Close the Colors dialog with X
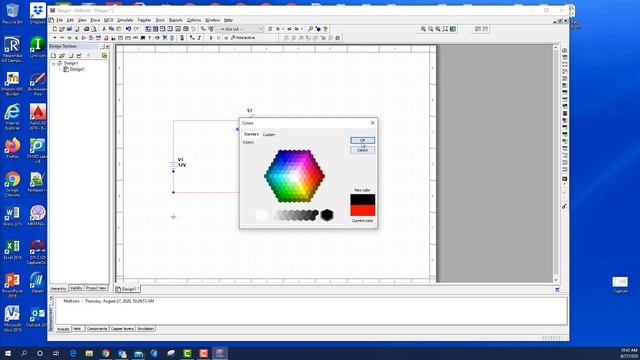Viewport: 640px width, 360px height. coord(372,123)
